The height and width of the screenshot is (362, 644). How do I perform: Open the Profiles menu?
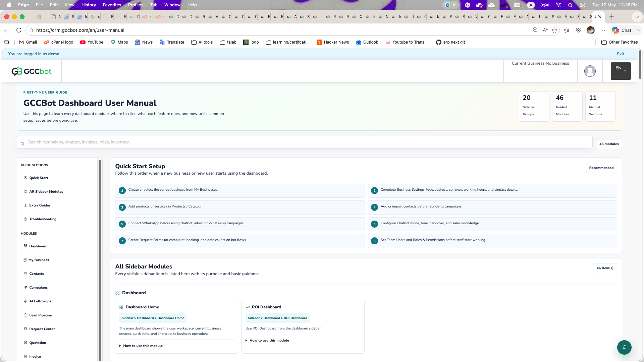(136, 5)
